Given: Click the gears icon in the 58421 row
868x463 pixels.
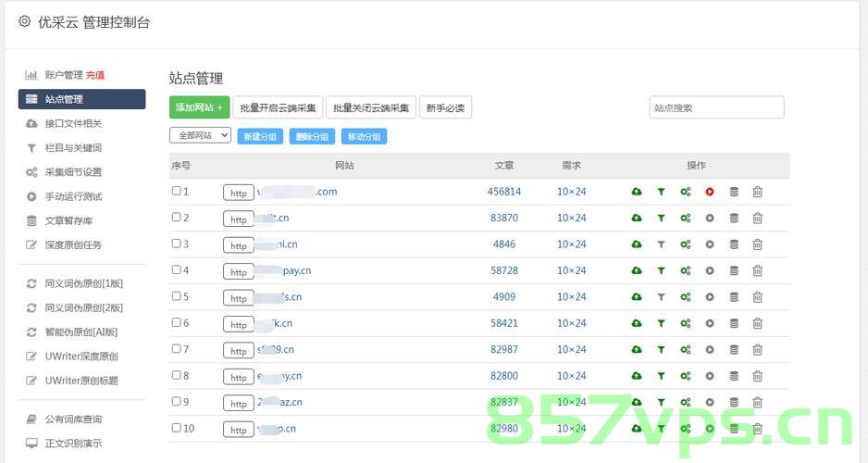Looking at the screenshot, I should pyautogui.click(x=686, y=323).
